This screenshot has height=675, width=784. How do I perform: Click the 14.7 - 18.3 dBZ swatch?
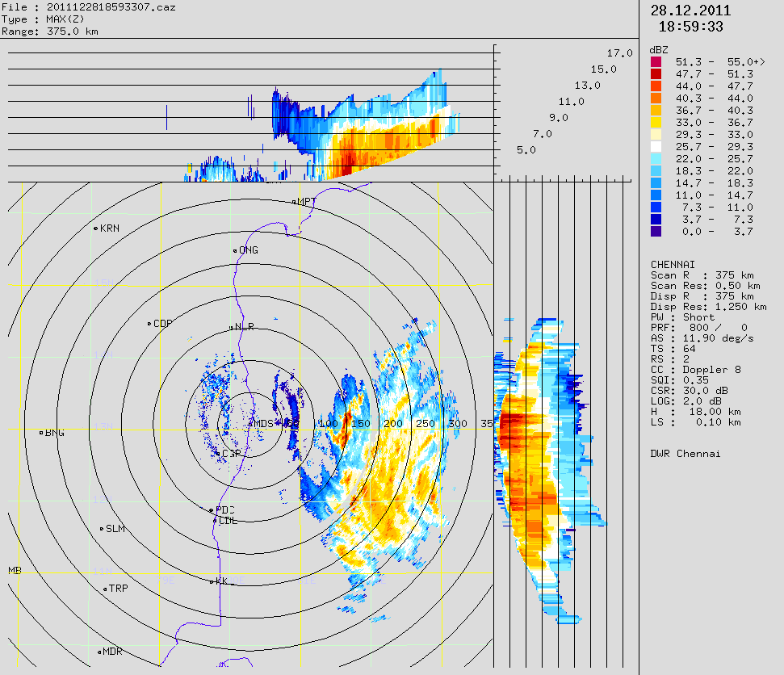656,183
